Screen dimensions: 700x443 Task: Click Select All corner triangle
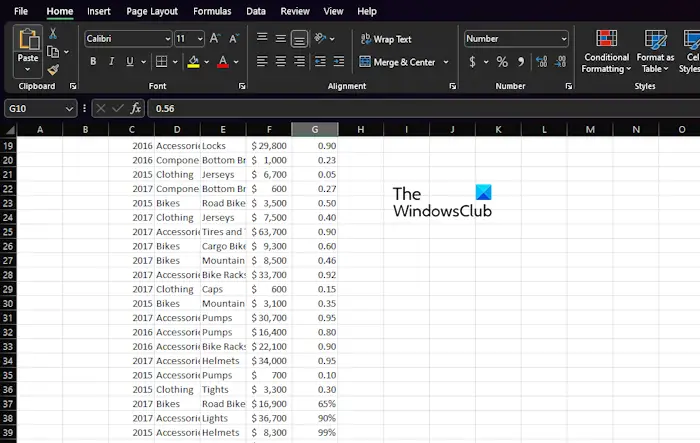(x=8, y=130)
